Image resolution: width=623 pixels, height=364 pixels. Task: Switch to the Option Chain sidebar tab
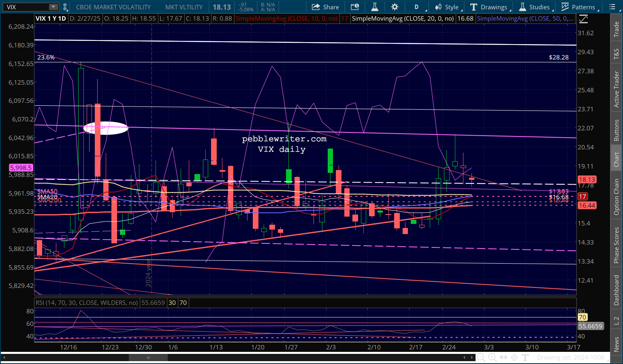(616, 197)
